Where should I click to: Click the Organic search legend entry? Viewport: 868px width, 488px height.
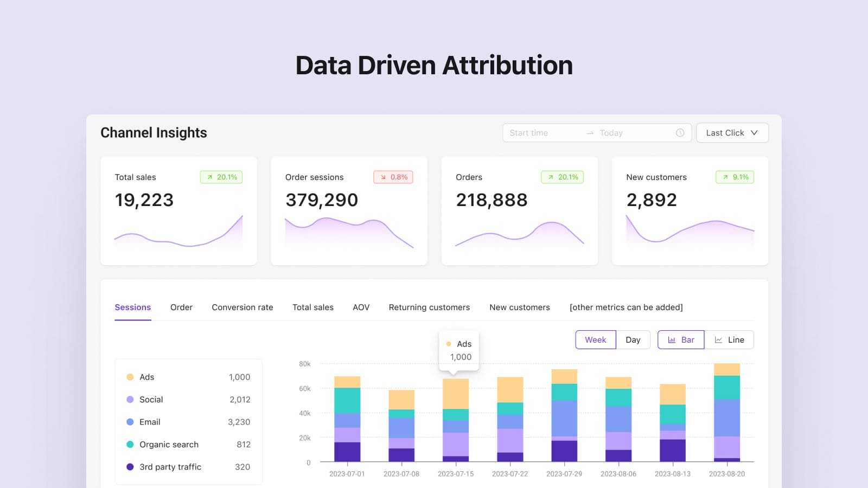coord(169,445)
